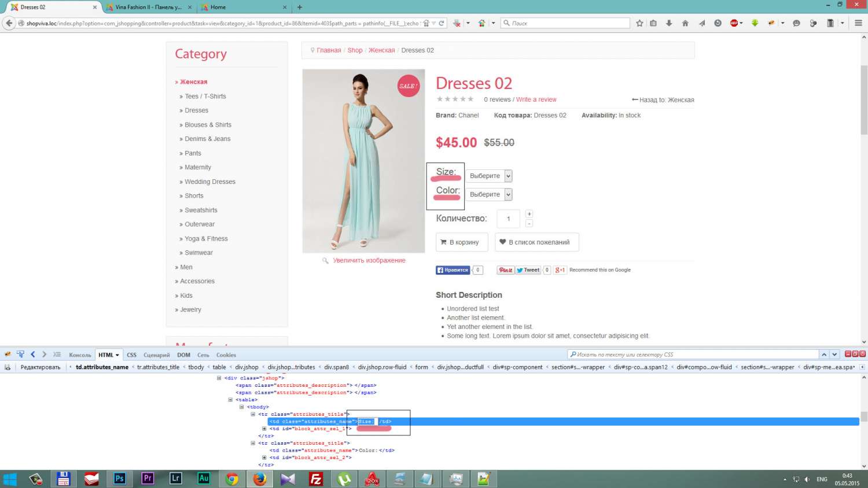Open the Size dropdown
Screen dimensions: 868x488
pyautogui.click(x=489, y=176)
